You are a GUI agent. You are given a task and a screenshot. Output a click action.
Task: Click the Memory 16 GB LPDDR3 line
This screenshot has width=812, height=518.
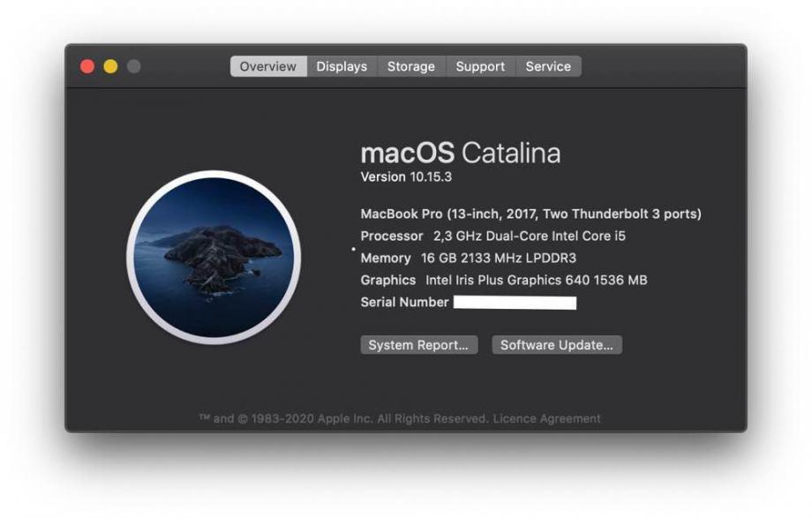(x=468, y=258)
